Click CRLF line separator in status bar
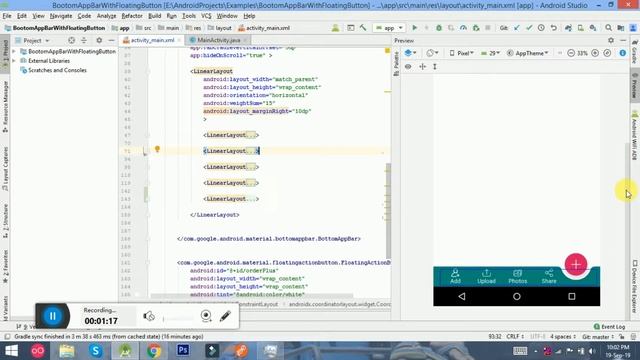This screenshot has height=360, width=640. [x=515, y=337]
